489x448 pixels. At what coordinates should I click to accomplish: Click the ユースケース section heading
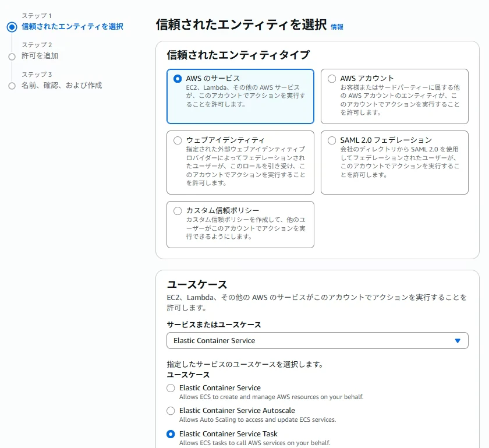pos(197,284)
